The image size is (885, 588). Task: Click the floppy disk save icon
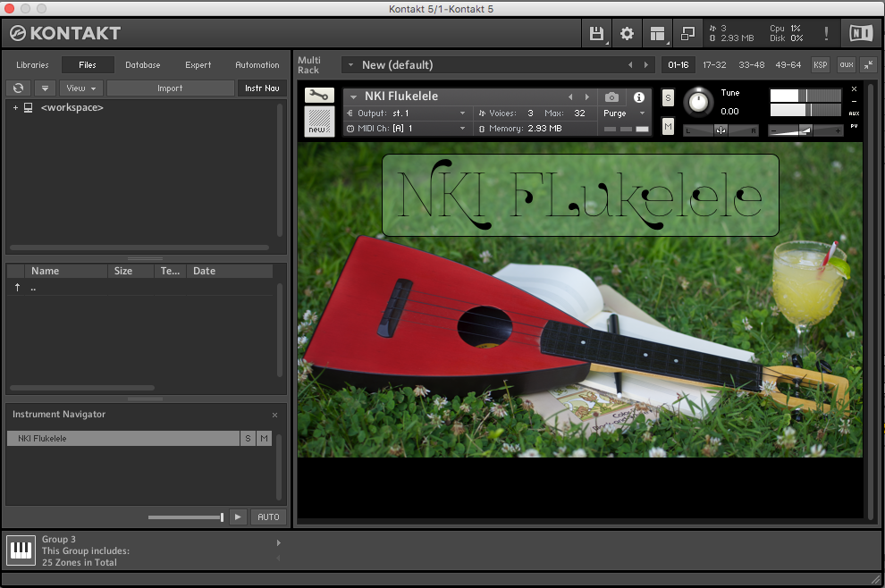click(596, 34)
